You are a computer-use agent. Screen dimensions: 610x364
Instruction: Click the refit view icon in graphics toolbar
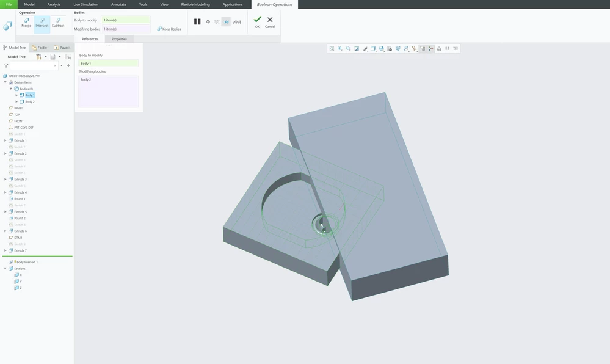point(332,49)
